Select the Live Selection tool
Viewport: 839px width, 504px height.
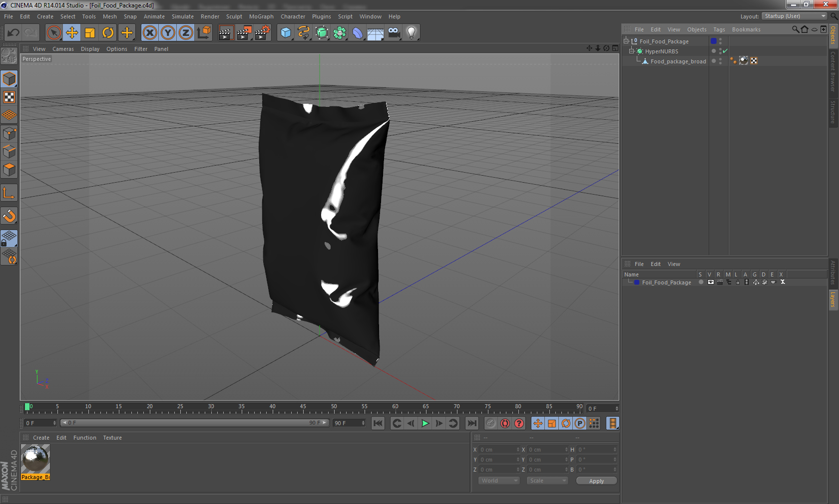click(x=53, y=33)
